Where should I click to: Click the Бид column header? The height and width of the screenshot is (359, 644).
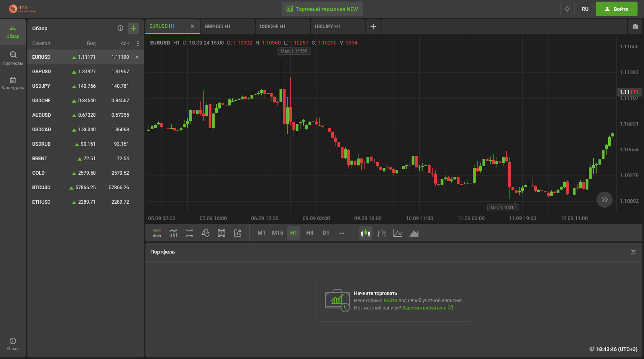coord(91,43)
